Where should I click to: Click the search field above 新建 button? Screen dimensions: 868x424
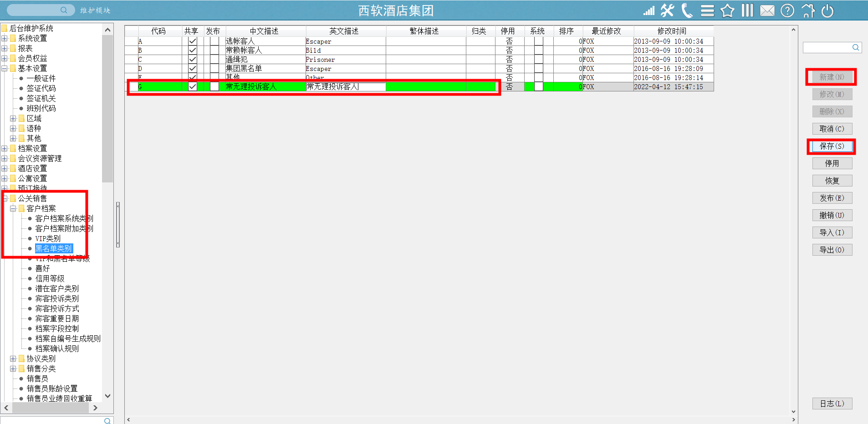(827, 47)
